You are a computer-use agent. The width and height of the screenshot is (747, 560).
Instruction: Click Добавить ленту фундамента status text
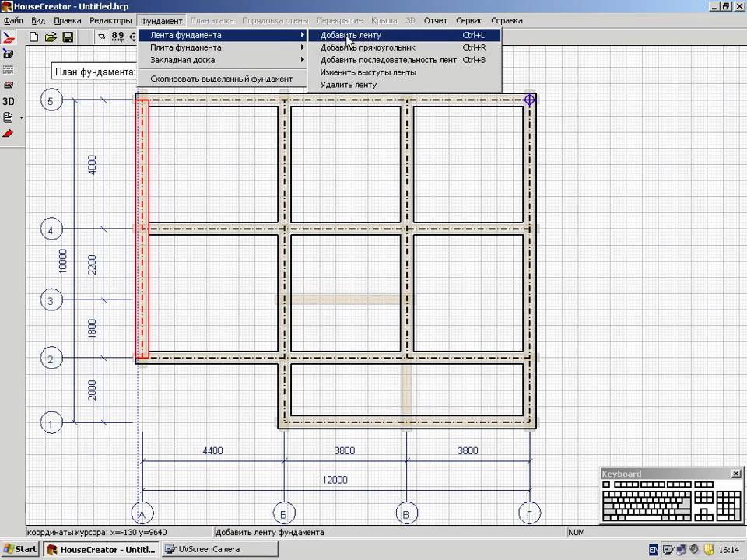270,532
